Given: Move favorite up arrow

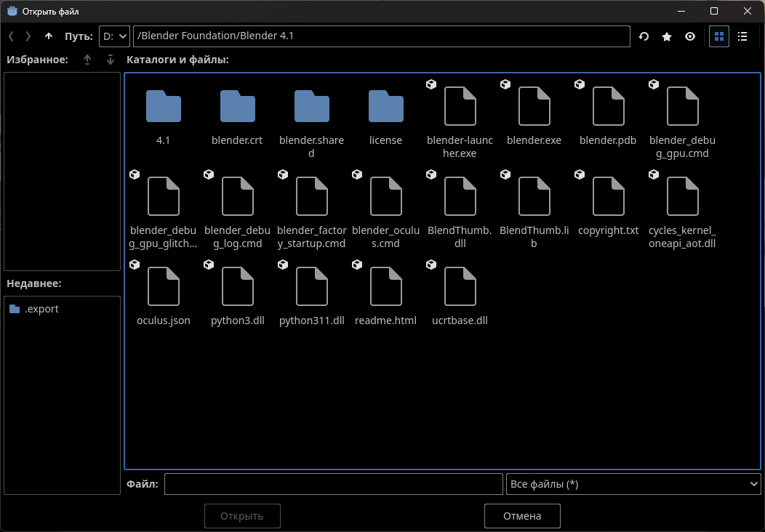Looking at the screenshot, I should [87, 60].
